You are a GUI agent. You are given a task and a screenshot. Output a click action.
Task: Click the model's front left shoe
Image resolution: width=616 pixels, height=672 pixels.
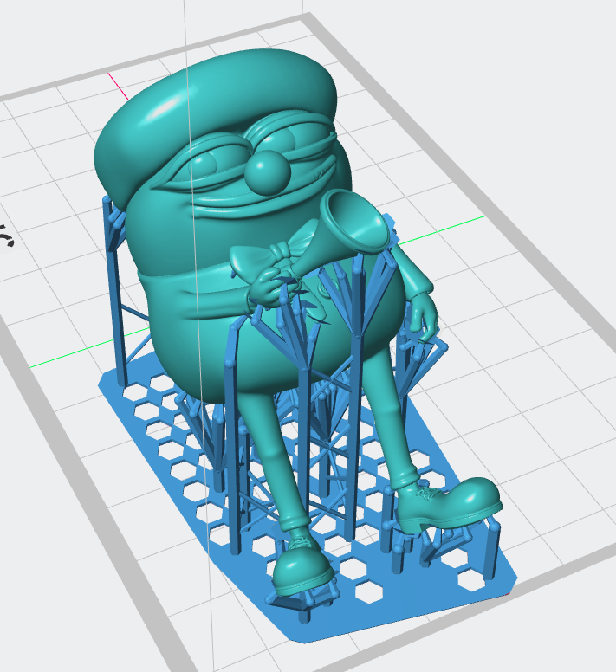tap(302, 565)
